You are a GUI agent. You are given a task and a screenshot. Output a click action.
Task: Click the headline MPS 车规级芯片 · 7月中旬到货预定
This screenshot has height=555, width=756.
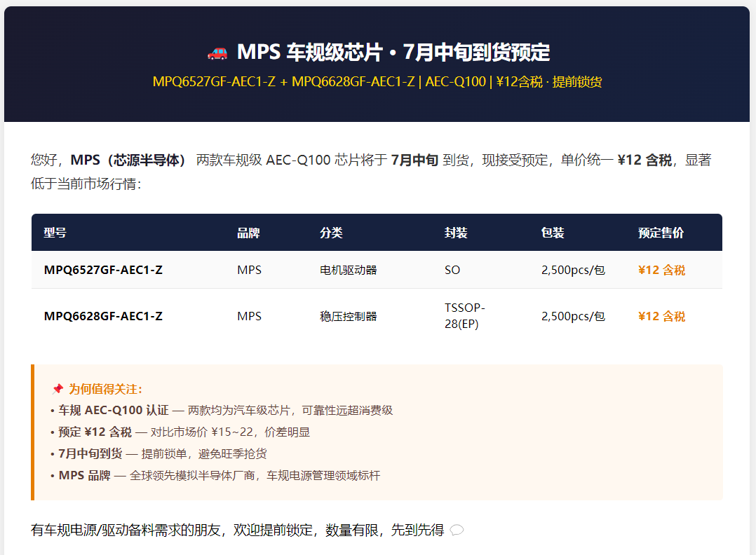393,52
